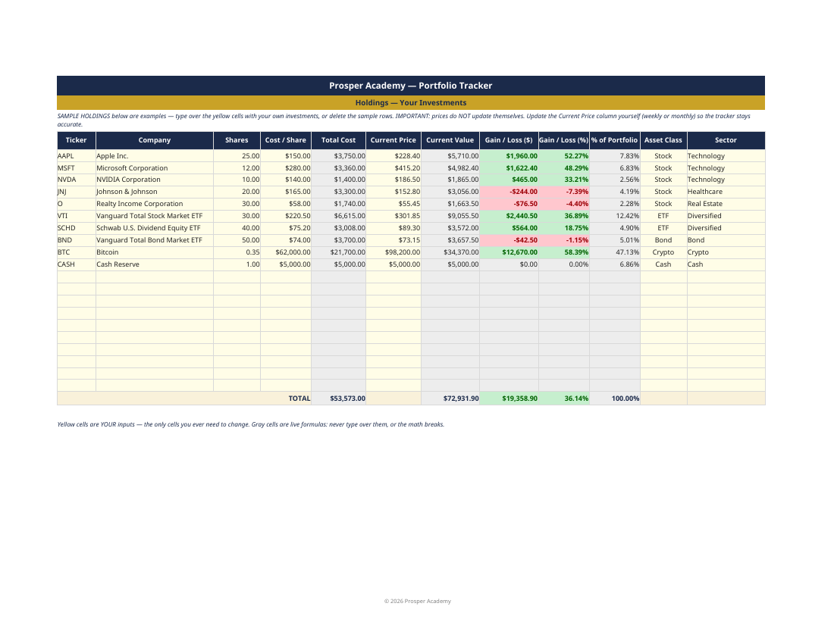Select the SCHD ticker cell
The height and width of the screenshot is (644, 834).
(76, 228)
